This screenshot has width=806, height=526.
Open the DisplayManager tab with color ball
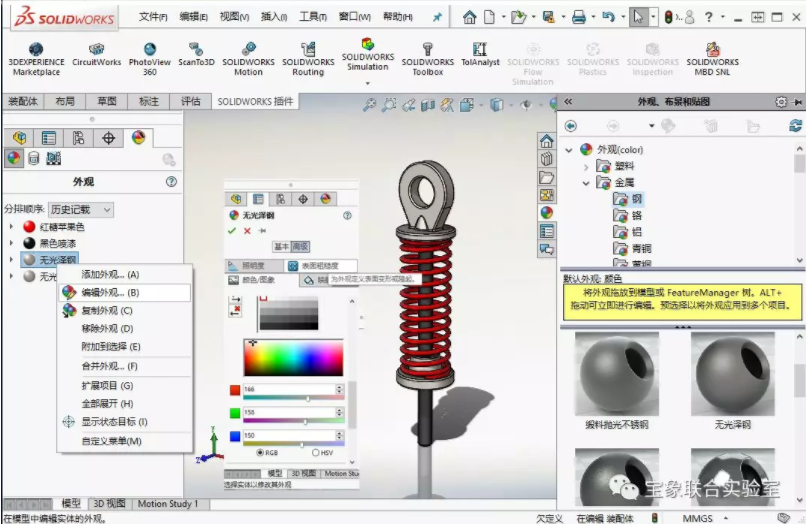[138, 137]
